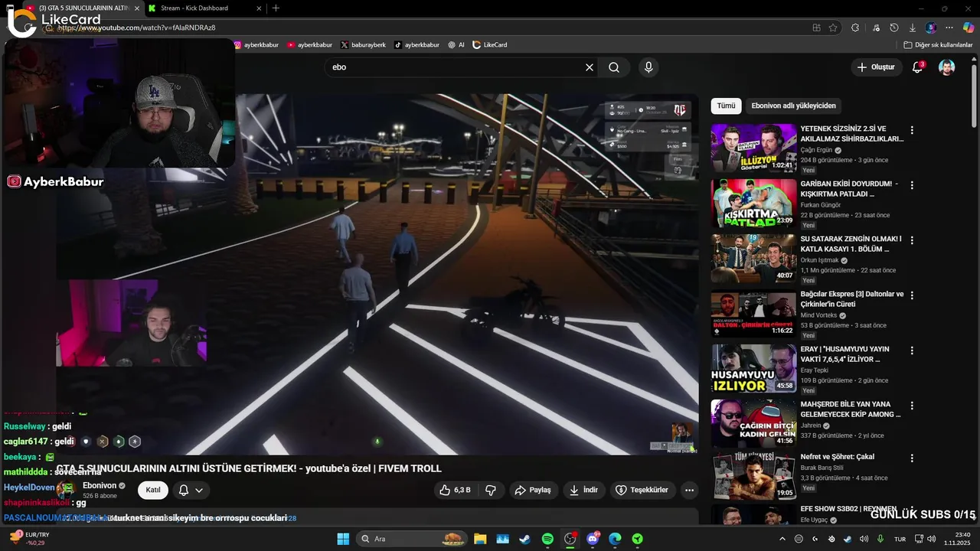Click the İndir download button
Screen dimensions: 980x551
coord(585,490)
